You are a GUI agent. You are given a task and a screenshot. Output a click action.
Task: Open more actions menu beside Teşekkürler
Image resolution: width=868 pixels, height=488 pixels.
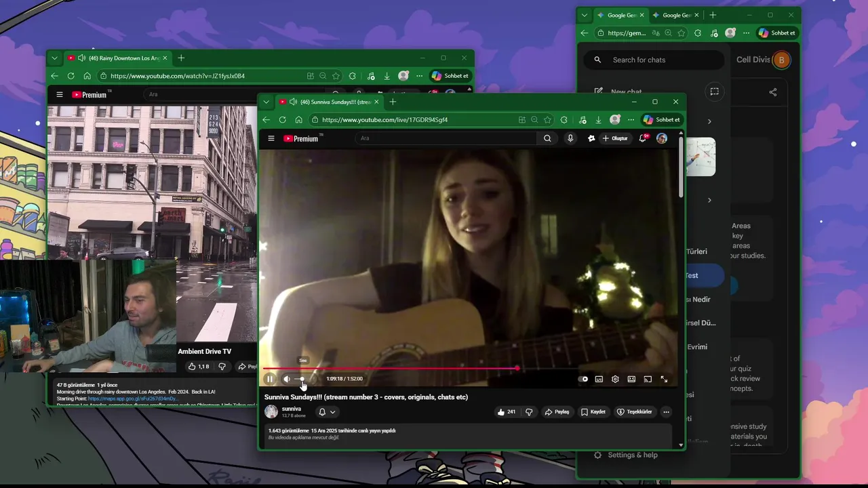(x=666, y=411)
